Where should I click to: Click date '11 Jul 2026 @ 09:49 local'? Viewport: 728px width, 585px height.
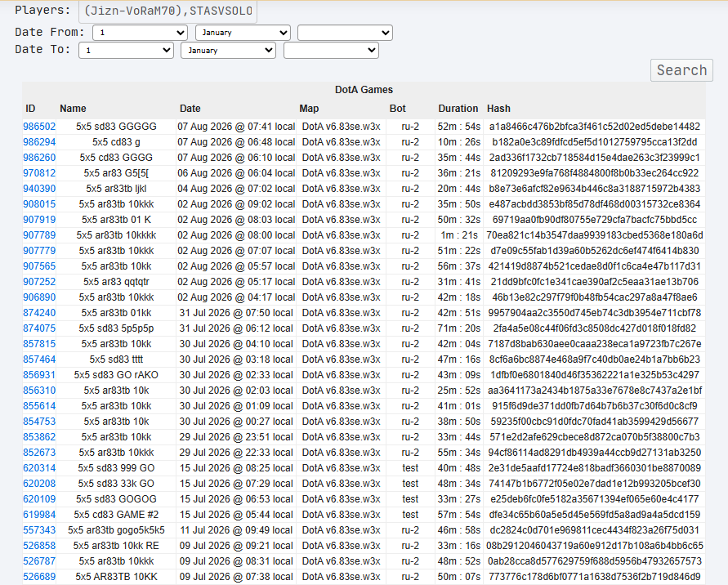pyautogui.click(x=236, y=530)
